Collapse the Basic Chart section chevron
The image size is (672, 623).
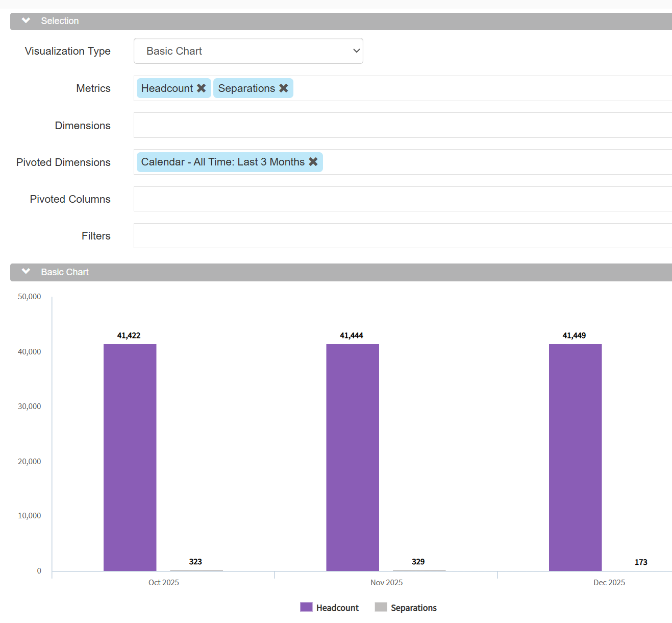[26, 272]
